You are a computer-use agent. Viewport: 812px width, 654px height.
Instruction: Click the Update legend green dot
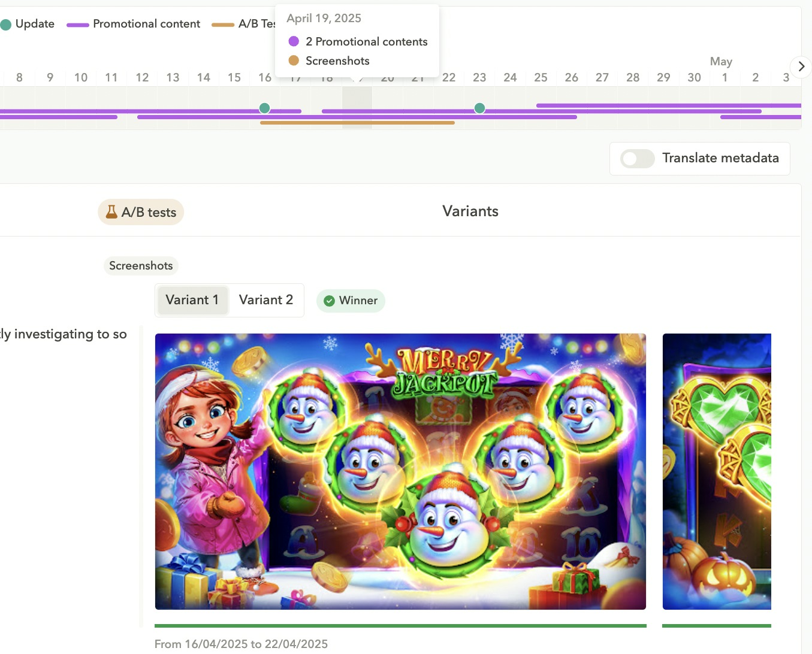(6, 25)
